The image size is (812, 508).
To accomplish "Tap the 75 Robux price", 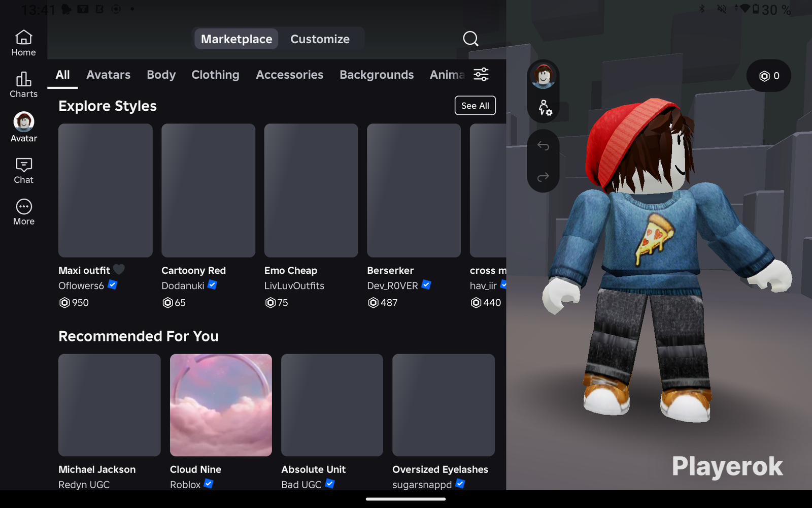I will [x=277, y=303].
